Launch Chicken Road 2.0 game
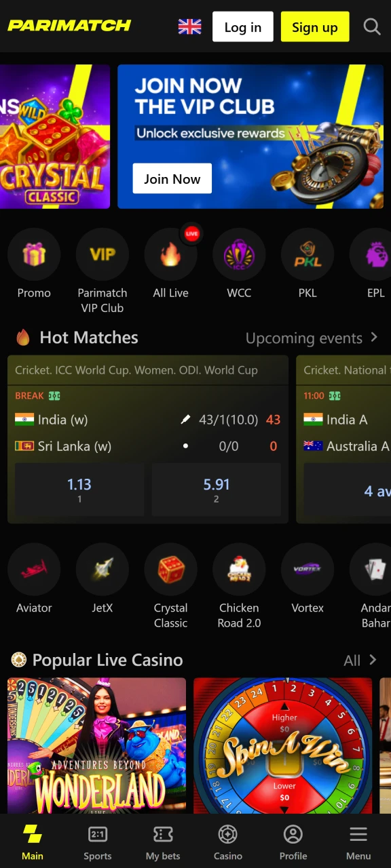This screenshot has height=868, width=391. click(x=239, y=570)
